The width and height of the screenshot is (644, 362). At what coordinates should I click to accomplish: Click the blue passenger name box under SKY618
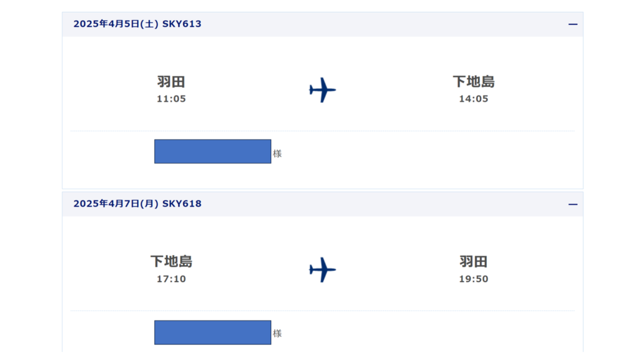pyautogui.click(x=213, y=332)
